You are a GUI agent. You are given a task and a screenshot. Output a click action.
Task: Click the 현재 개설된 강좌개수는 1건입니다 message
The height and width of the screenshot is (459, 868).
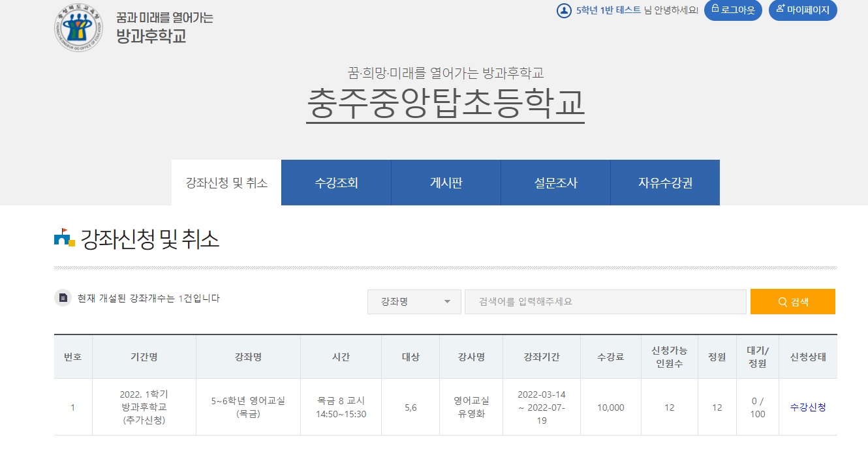point(149,298)
